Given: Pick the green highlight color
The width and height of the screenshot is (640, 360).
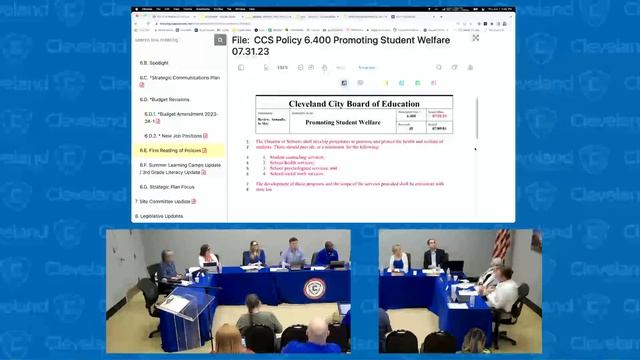Looking at the screenshot, I should point(418,83).
